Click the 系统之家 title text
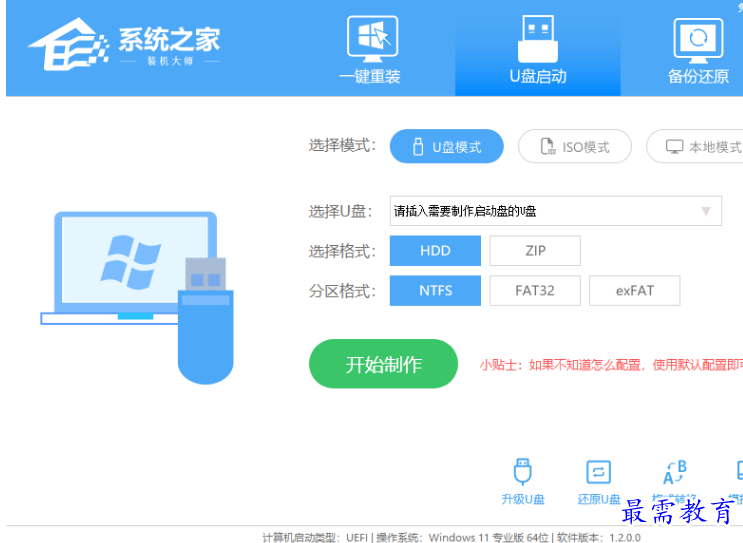This screenshot has width=743, height=543. [169, 39]
